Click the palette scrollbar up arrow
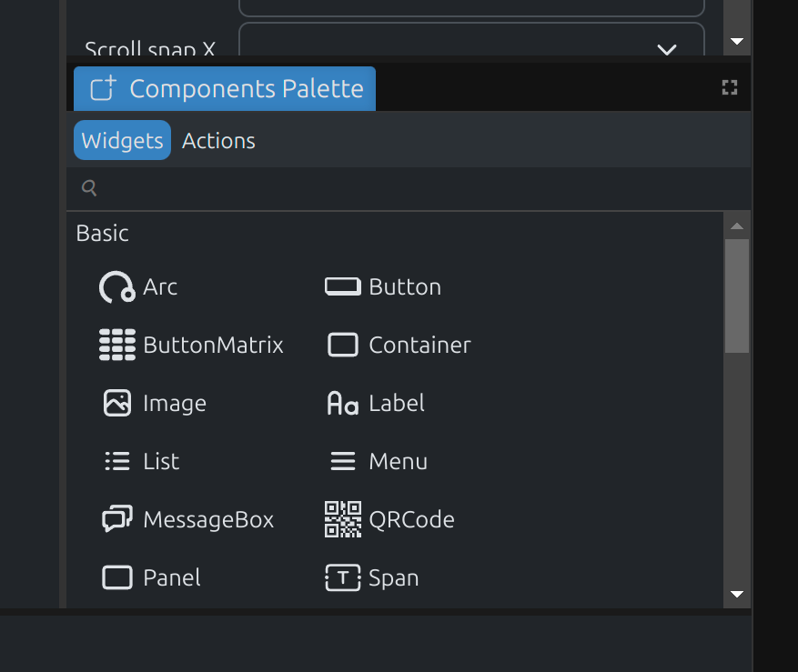 737,226
